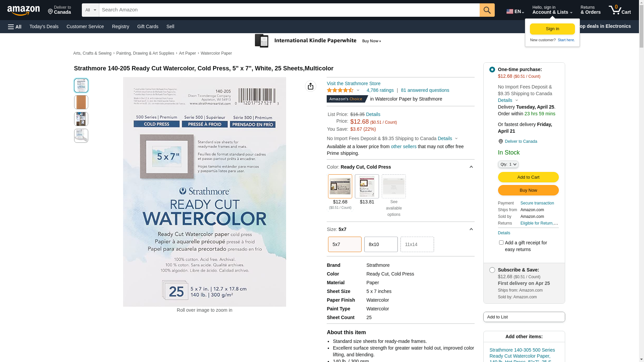Viewport: 644px width, 362px height.
Task: Click the share icon beside product image
Action: (x=311, y=86)
